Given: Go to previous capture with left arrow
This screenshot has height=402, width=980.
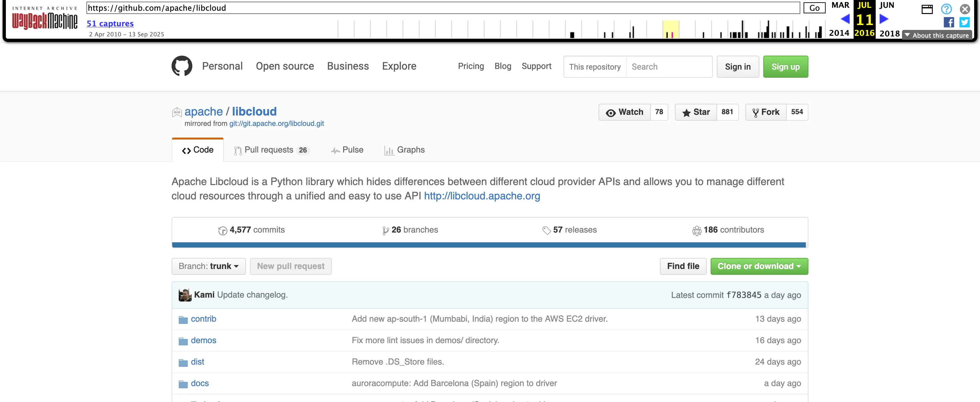Looking at the screenshot, I should click(x=845, y=19).
